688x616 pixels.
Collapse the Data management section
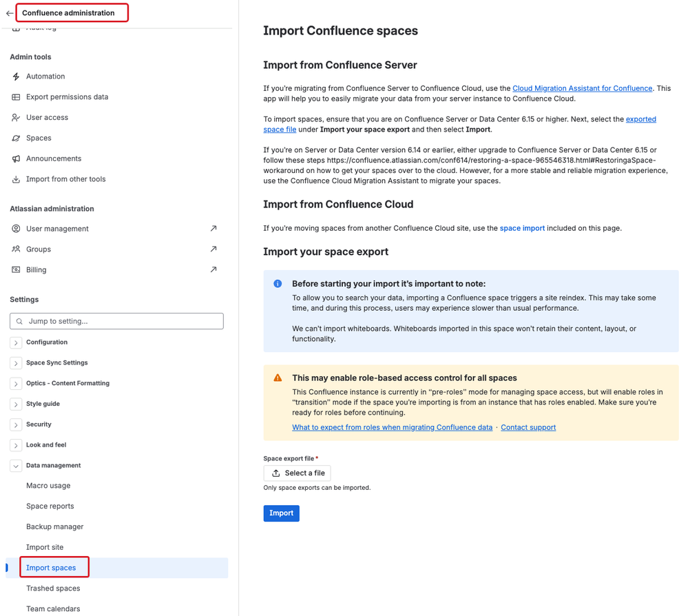[x=16, y=466]
